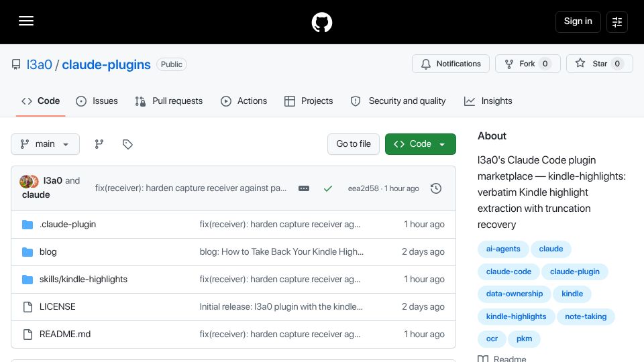
Task: Expand the green Code dropdown
Action: 420,144
